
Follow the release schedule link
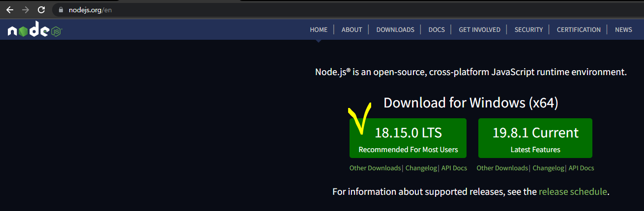(573, 191)
